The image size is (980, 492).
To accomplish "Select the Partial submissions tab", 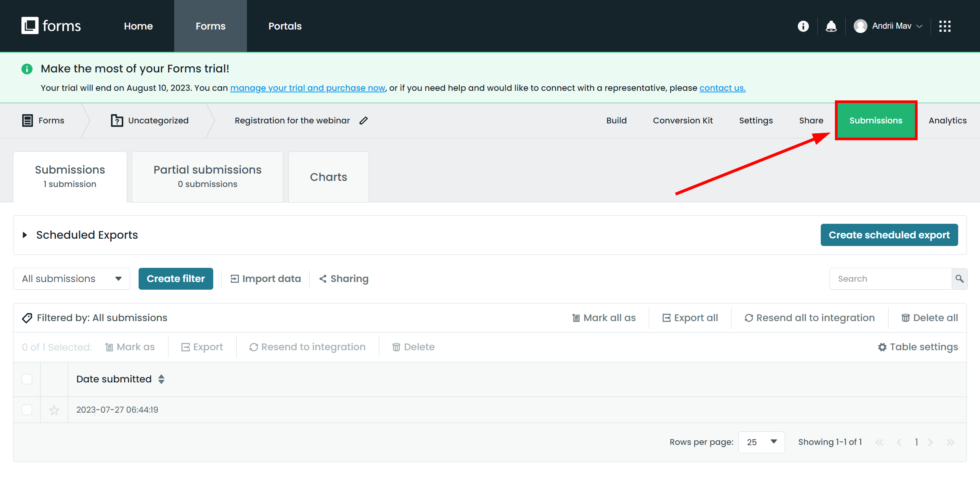I will click(207, 176).
